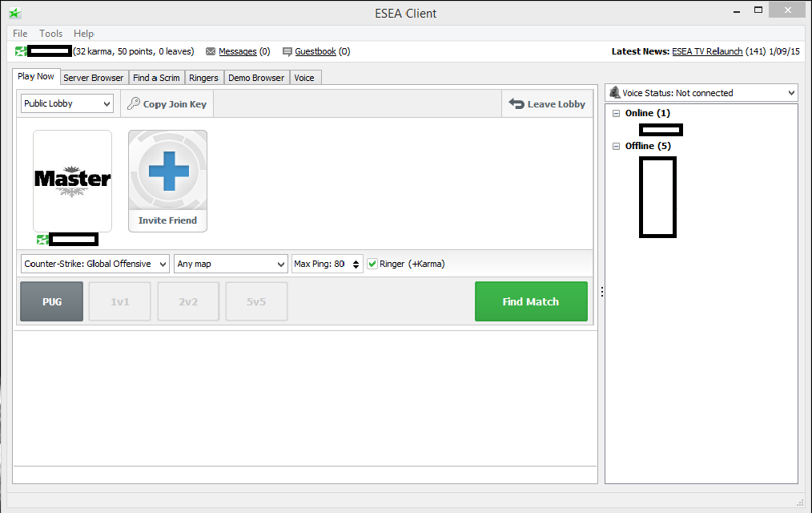Image resolution: width=812 pixels, height=513 pixels.
Task: Click the blue plus Invite Friend icon
Action: [168, 171]
